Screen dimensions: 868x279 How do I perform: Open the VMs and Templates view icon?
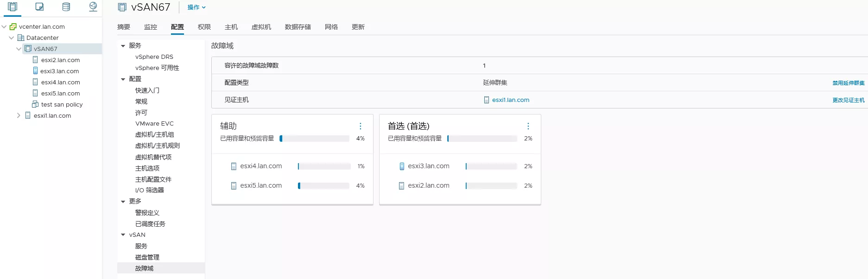(x=39, y=7)
